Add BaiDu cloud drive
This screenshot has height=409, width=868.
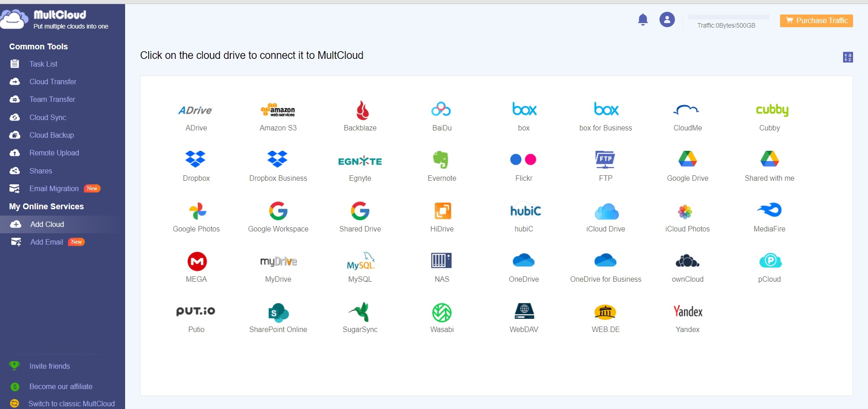tap(441, 109)
